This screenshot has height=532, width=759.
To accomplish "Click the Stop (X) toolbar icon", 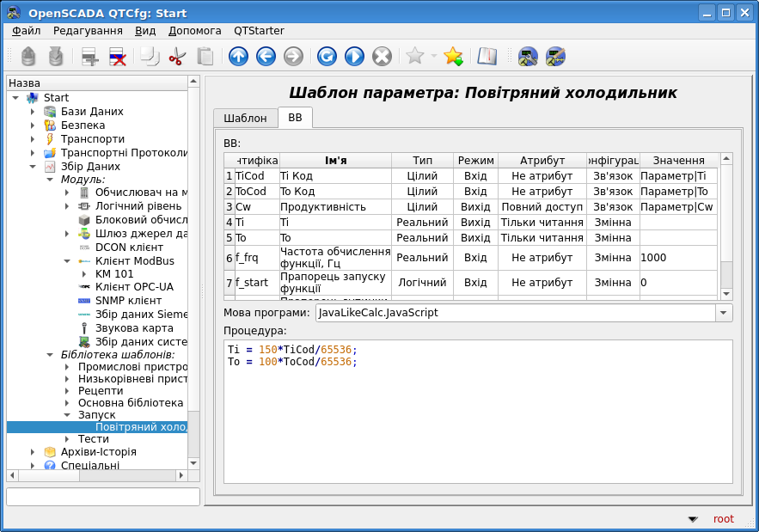I will click(382, 57).
